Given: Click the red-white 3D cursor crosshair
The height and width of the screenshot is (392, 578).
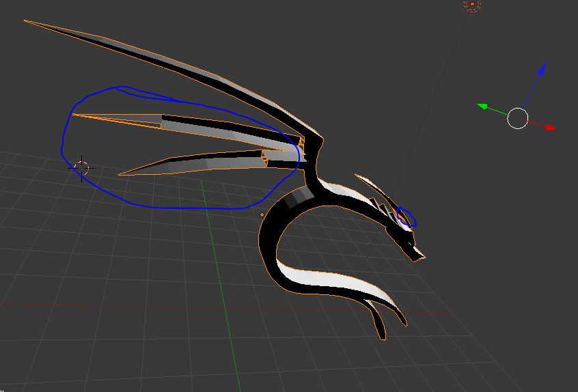Looking at the screenshot, I should click(x=81, y=168).
